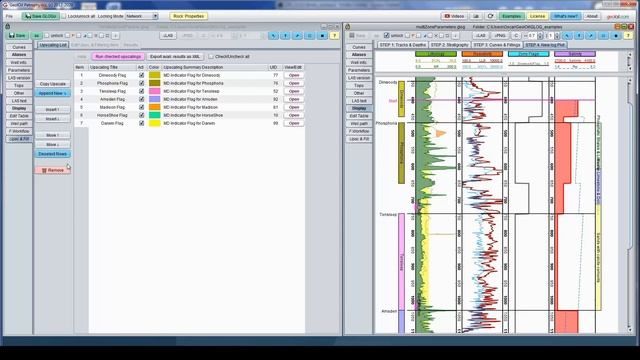Open LAS version in right window sidebar
The image size is (640, 360).
click(x=359, y=78)
